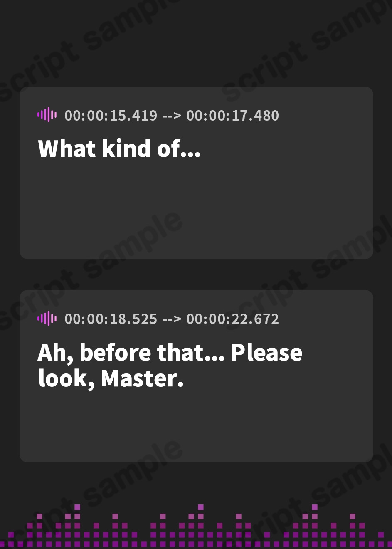
Task: Click the word "Master" in the second subtitle
Action: pyautogui.click(x=139, y=378)
